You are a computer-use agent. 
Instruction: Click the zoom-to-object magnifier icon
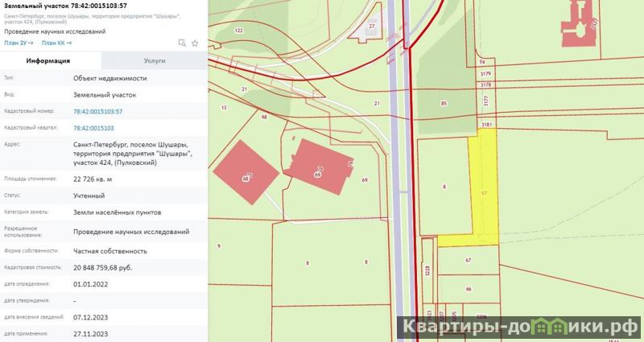(182, 43)
